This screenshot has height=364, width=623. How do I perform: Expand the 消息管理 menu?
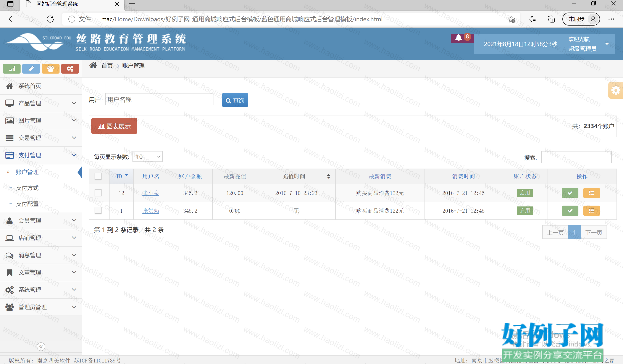pos(41,255)
